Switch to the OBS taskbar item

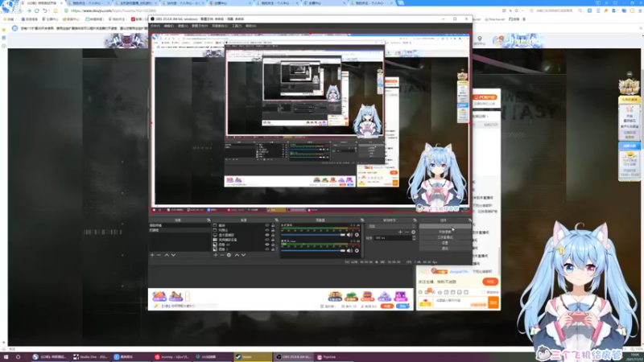[293, 357]
